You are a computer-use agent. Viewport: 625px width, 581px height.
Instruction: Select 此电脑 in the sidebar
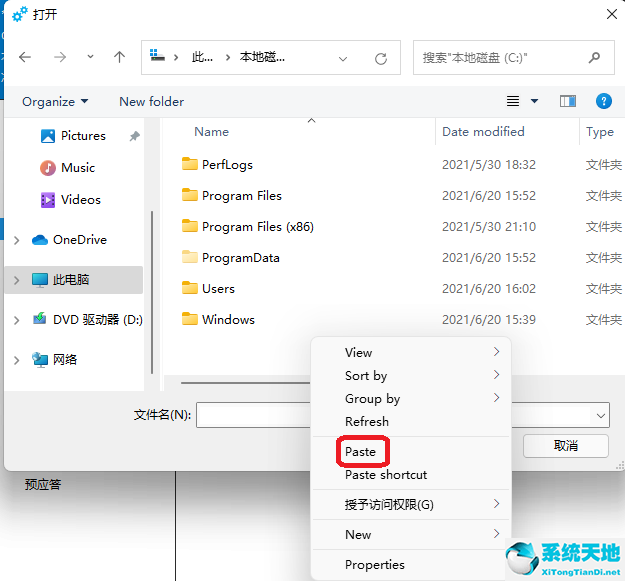click(61, 280)
